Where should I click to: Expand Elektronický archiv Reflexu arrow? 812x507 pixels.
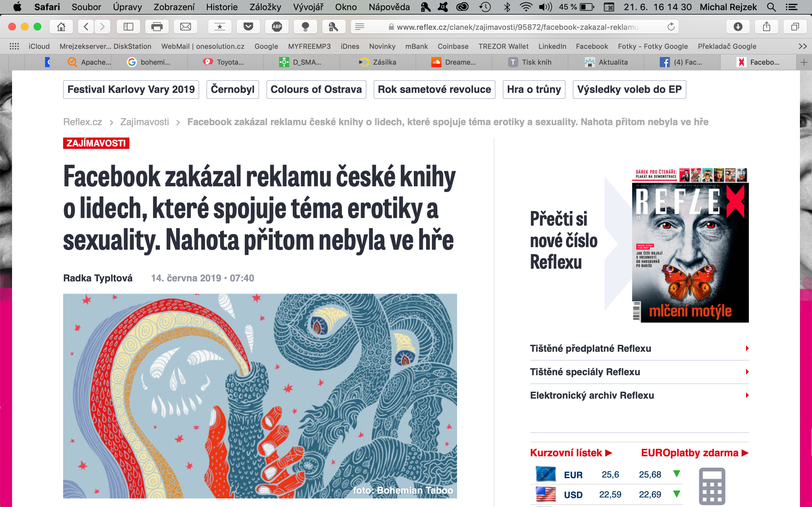(747, 395)
